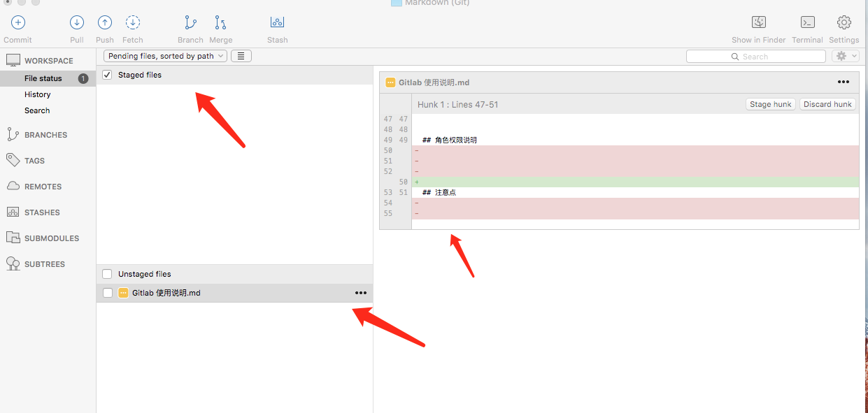Image resolution: width=868 pixels, height=413 pixels.
Task: Toggle the Staged files checkbox
Action: (x=107, y=75)
